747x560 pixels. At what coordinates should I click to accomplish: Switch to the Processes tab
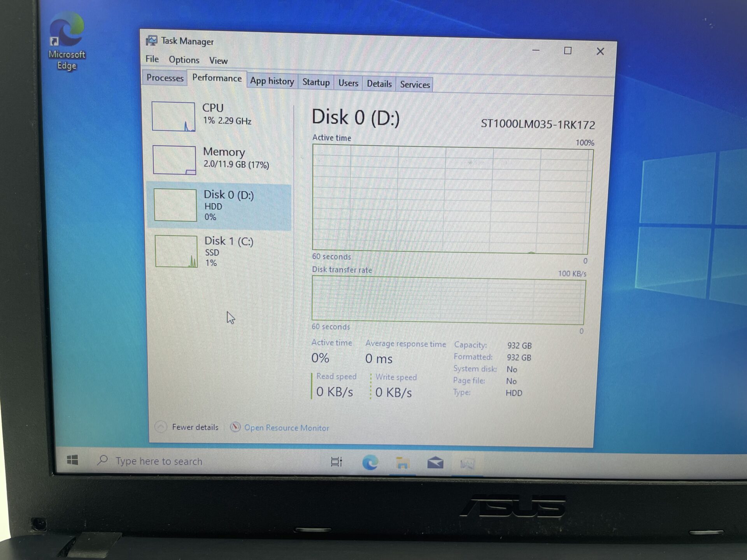(x=165, y=78)
